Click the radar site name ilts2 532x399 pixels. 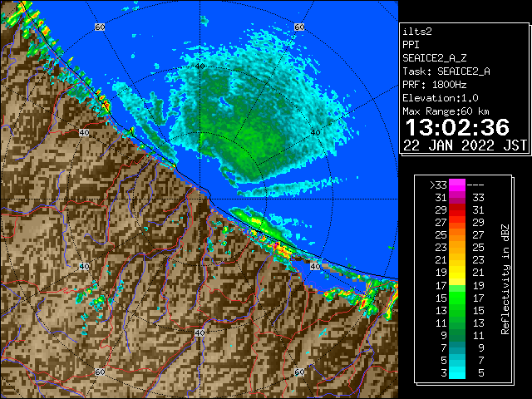[x=417, y=32]
